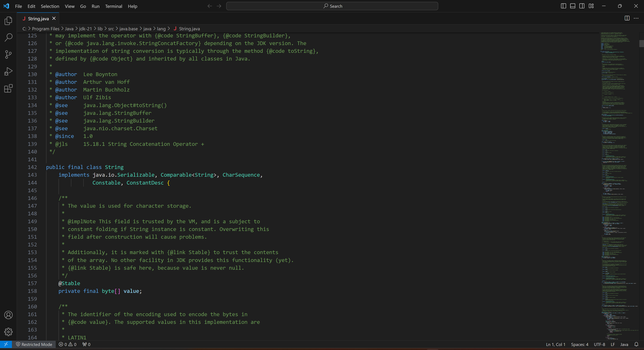Click line number 142 in gutter

pyautogui.click(x=32, y=167)
